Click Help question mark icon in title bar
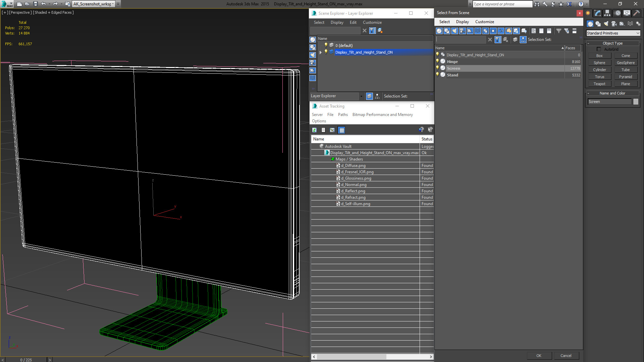644x362 pixels. [x=581, y=4]
